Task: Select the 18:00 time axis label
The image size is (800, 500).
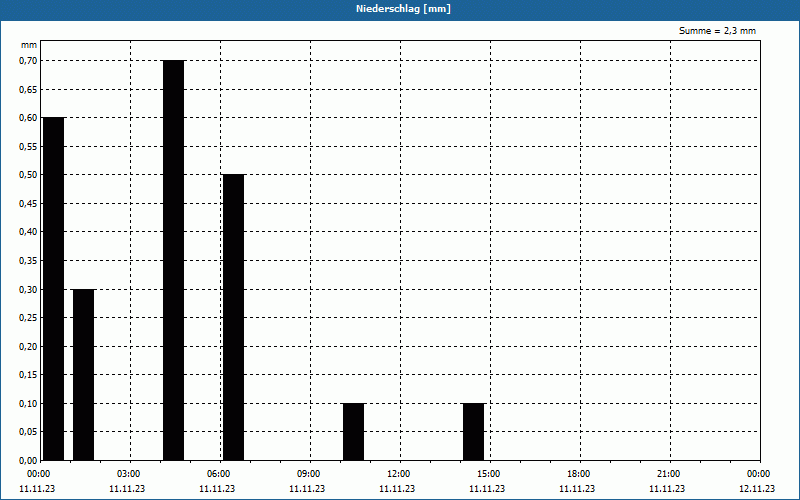Action: click(x=579, y=474)
